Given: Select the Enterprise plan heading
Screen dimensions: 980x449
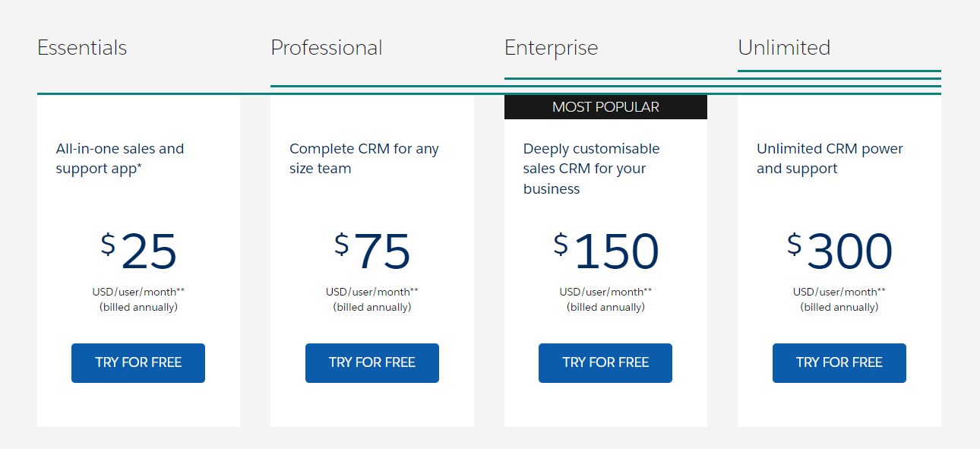Looking at the screenshot, I should [552, 47].
